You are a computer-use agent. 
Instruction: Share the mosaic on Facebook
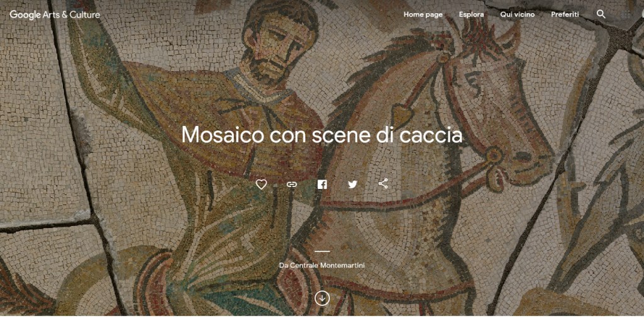tap(322, 185)
